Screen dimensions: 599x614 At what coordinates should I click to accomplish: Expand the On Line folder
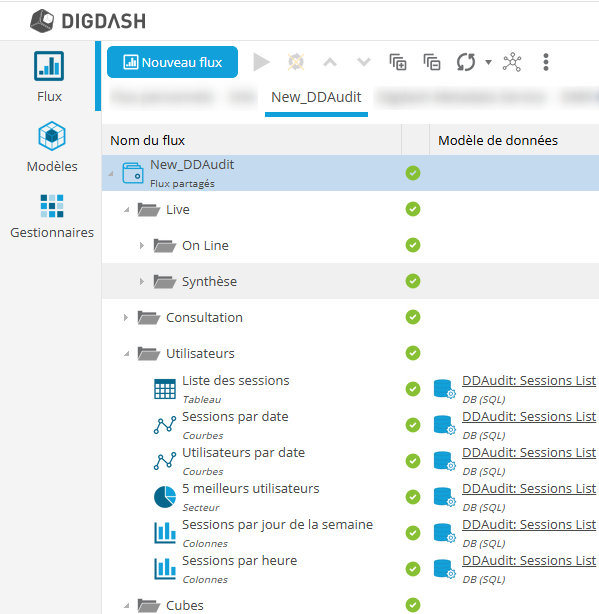[142, 246]
